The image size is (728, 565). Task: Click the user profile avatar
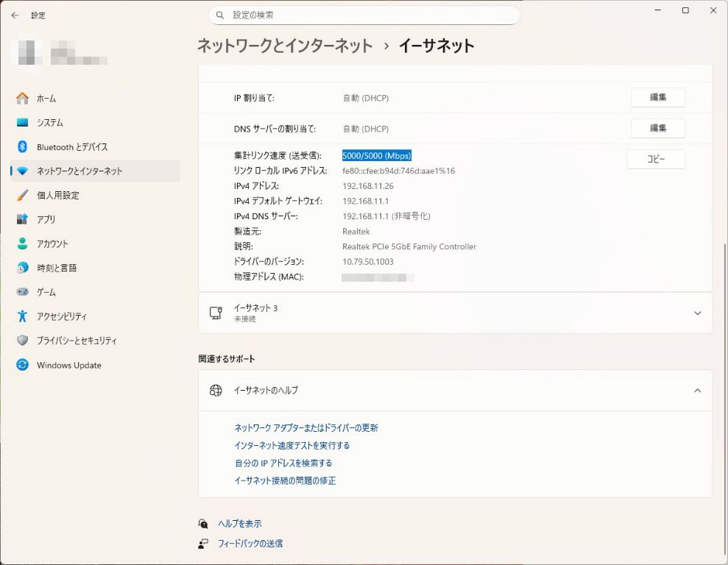tap(28, 52)
